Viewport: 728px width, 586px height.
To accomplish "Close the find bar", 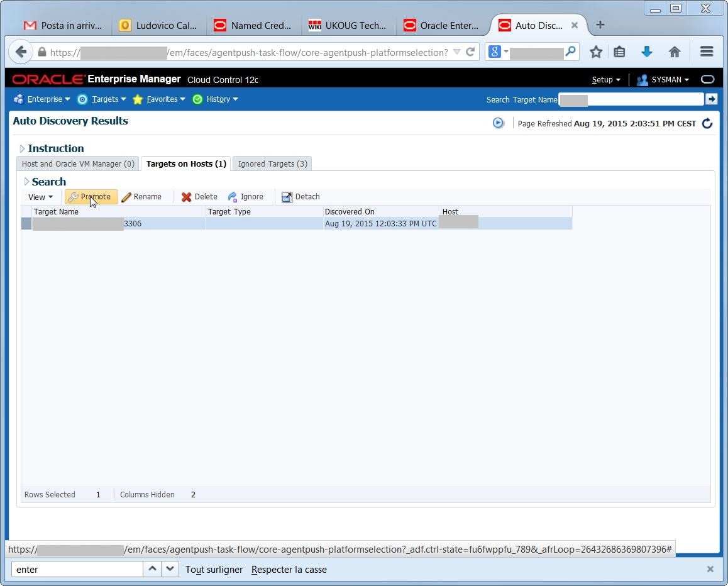I will click(x=710, y=569).
